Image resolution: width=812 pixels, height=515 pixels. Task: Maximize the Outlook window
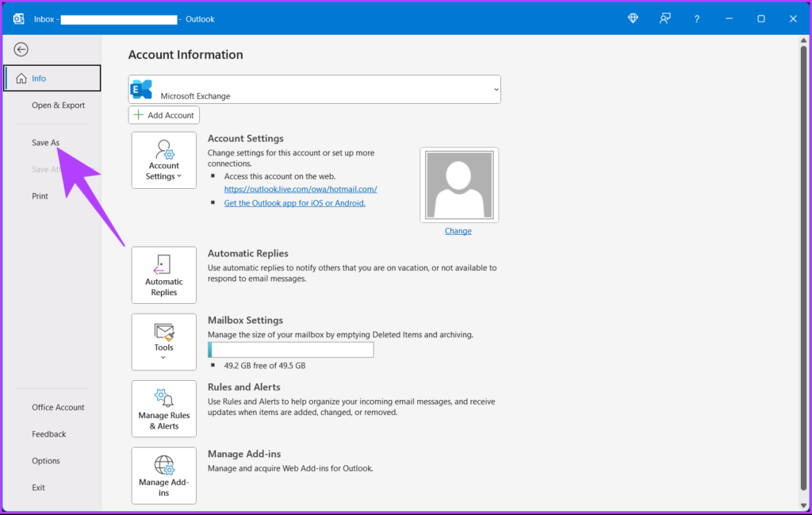760,19
